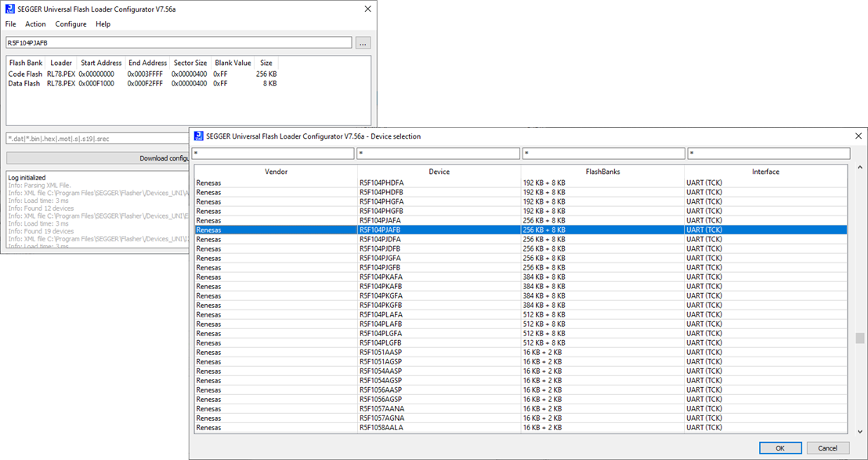Sort by the Vendor column header
Screen dimensions: 868x460
(x=276, y=172)
